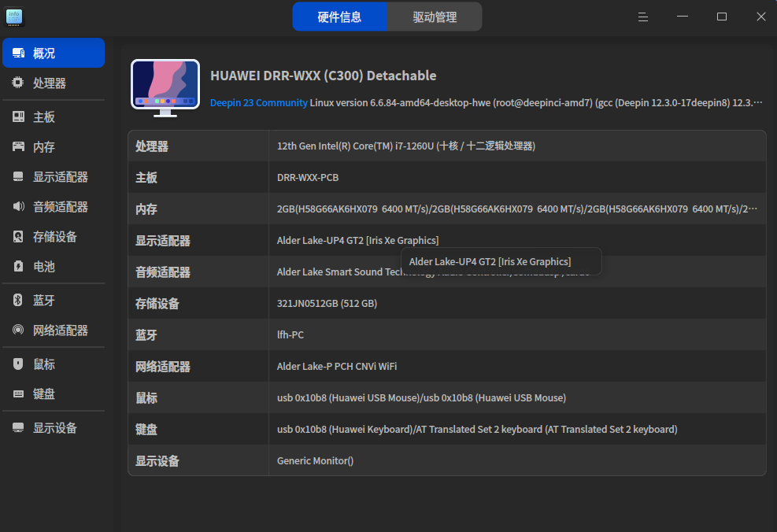Screen dimensions: 777x532
Task: Open the 显示适配器 display adapter sidebar icon
Action: (x=18, y=177)
